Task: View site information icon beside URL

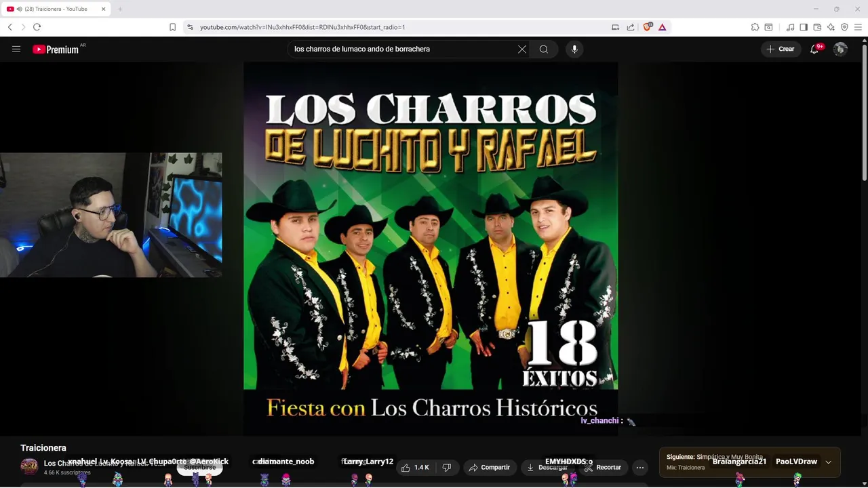Action: 190,27
